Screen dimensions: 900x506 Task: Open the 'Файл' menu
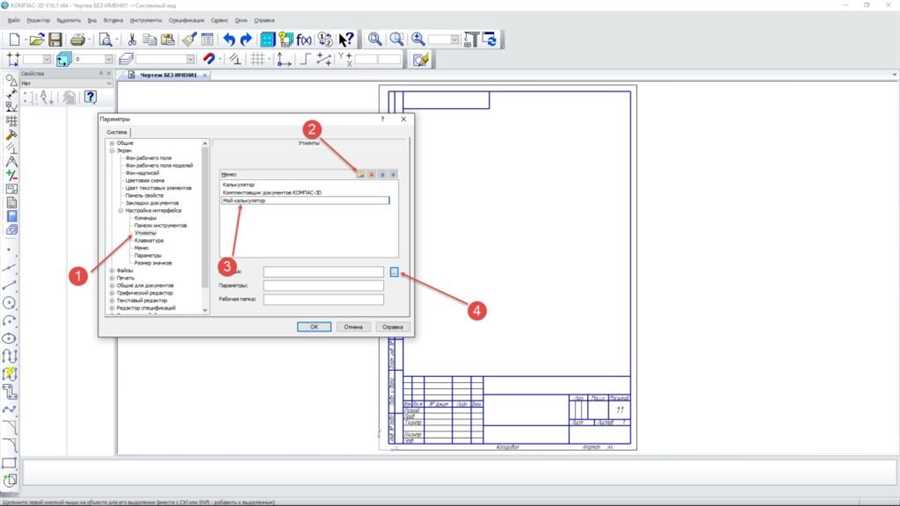click(x=14, y=20)
